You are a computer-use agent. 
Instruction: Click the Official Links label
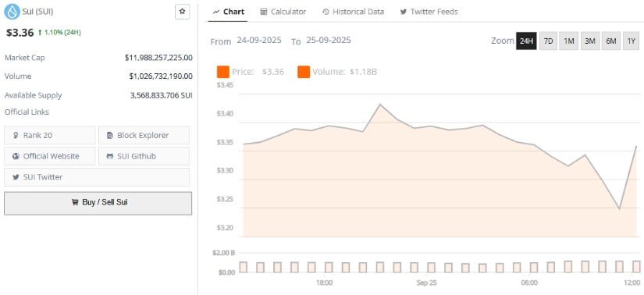tap(27, 112)
